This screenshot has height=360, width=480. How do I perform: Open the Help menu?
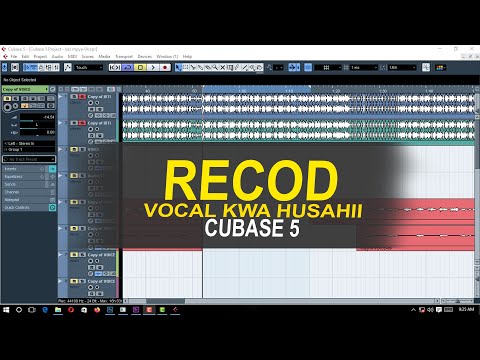187,57
